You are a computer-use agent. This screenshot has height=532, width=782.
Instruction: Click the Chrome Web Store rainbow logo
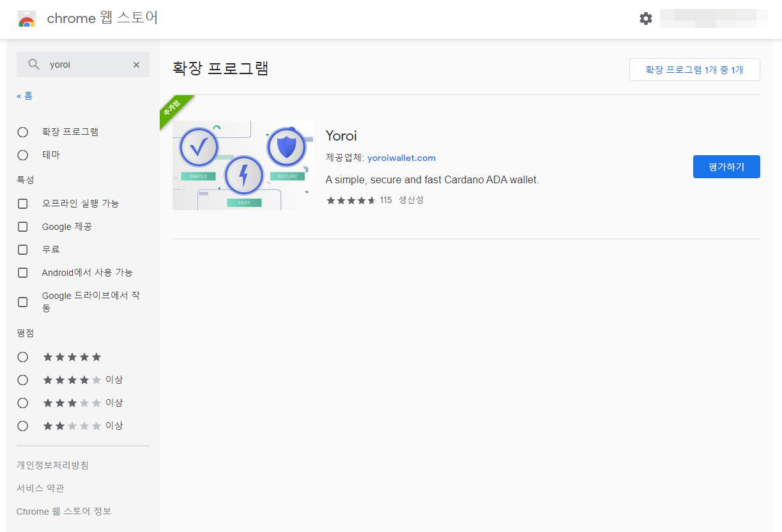(27, 19)
